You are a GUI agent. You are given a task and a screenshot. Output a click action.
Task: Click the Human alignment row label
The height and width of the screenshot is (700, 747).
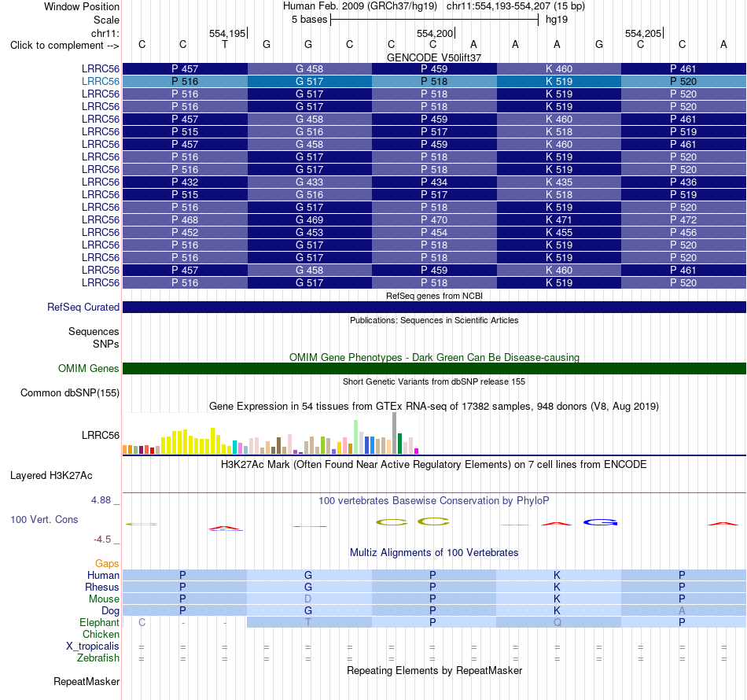[x=103, y=576]
